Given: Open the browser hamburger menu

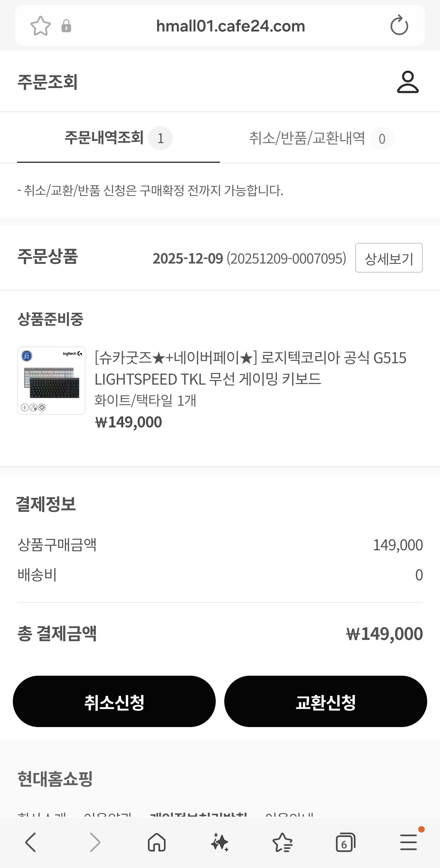Looking at the screenshot, I should pyautogui.click(x=408, y=842).
